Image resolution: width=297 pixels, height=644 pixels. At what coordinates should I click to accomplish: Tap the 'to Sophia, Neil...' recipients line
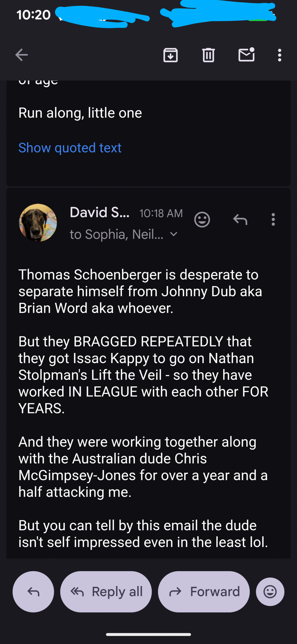click(x=117, y=234)
